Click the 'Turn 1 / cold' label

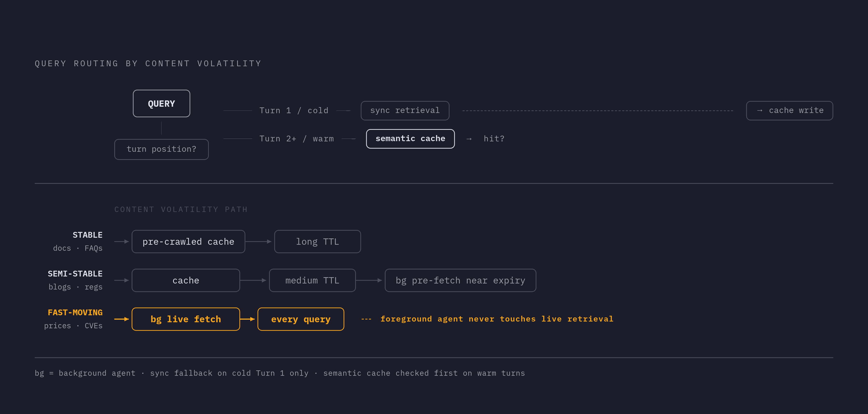[x=294, y=110]
